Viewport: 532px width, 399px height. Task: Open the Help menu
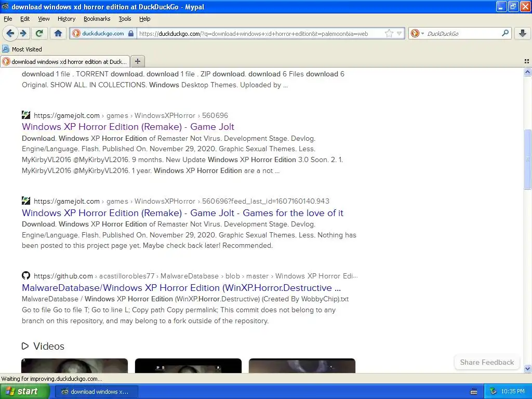pos(145,19)
